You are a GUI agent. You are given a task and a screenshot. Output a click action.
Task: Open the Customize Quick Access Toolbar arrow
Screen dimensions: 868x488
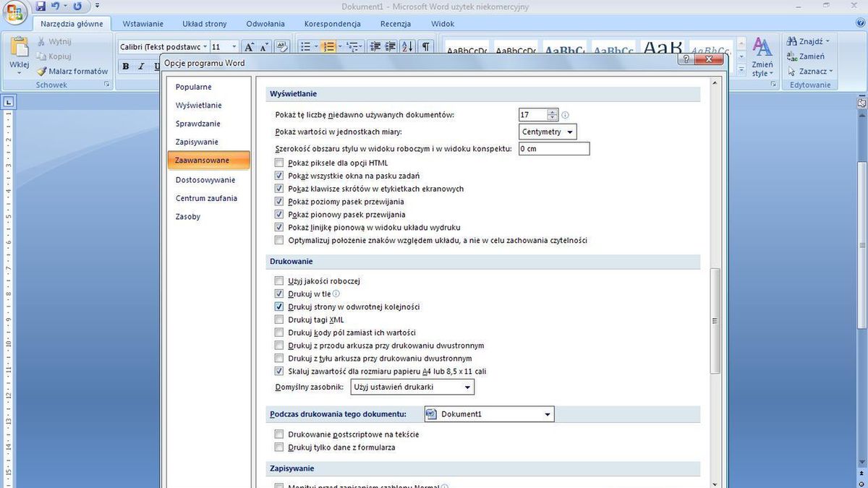(98, 7)
